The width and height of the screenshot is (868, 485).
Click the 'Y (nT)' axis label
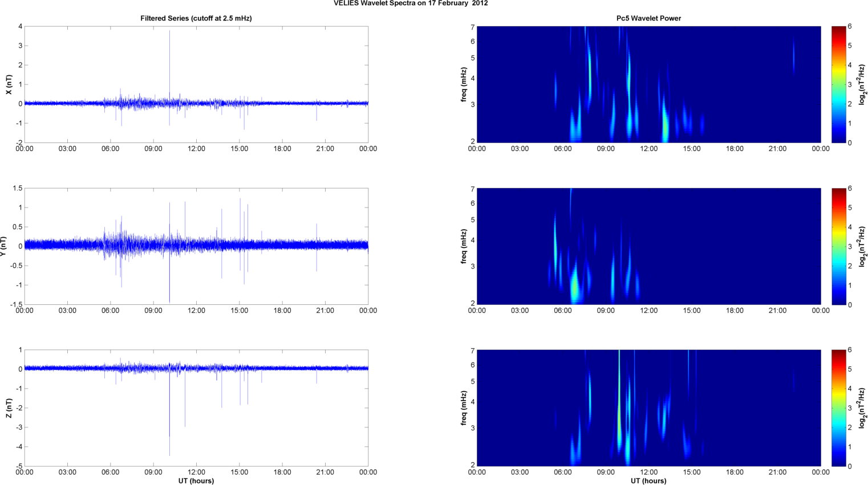3,246
